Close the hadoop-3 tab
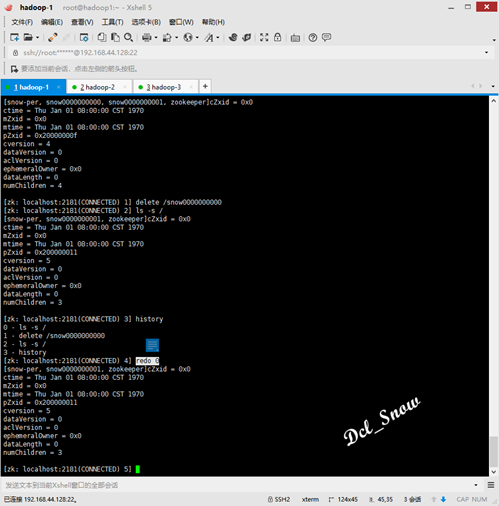The width and height of the screenshot is (499, 506). click(191, 87)
